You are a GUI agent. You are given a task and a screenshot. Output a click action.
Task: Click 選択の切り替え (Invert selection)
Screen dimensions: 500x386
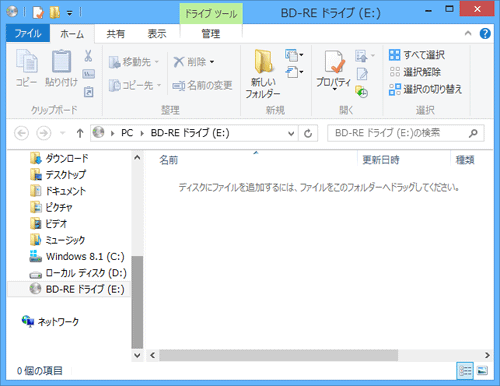425,89
